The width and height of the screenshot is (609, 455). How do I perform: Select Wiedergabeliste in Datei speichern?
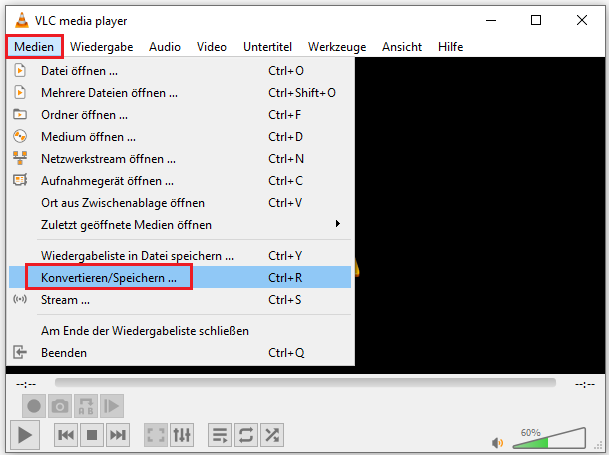[x=180, y=256]
